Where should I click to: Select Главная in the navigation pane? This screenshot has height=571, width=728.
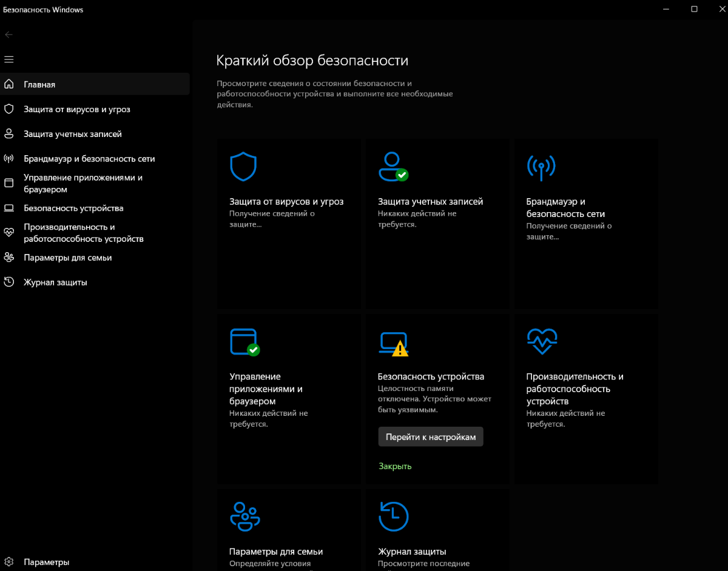point(95,84)
